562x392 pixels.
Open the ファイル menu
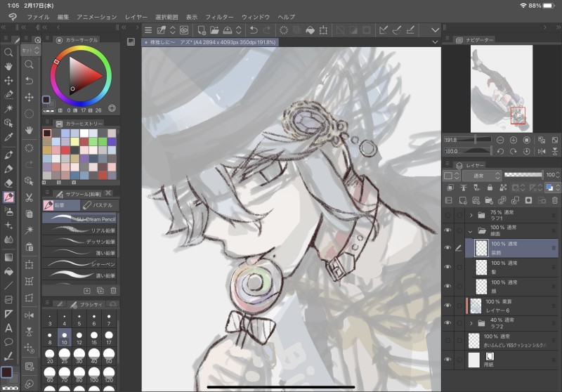coord(38,17)
